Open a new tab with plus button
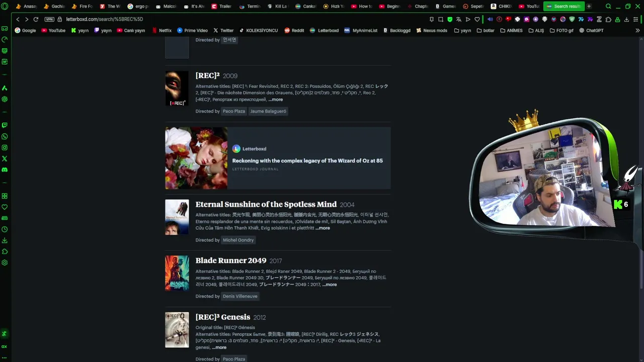This screenshot has height=362, width=644. coord(589,7)
